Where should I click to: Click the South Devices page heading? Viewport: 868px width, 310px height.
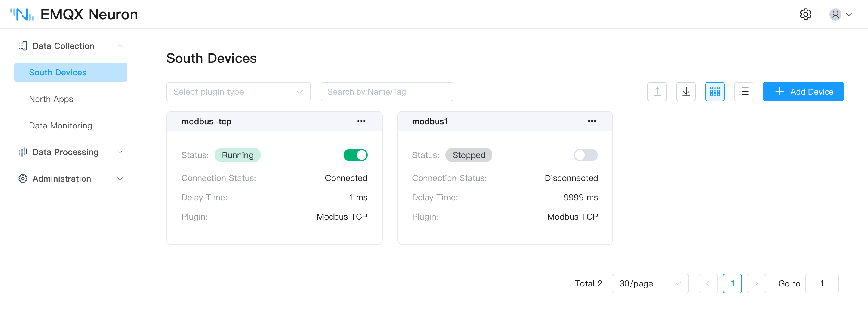click(212, 58)
